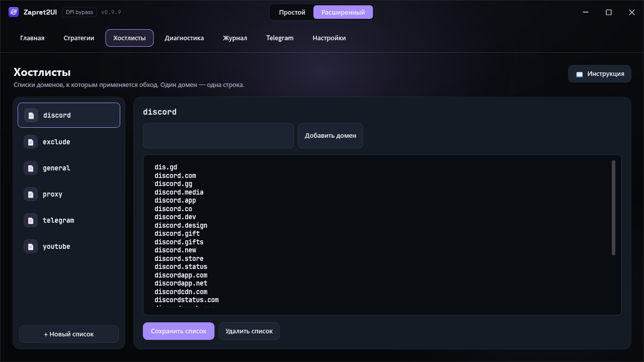Select the proxy hostlist
This screenshot has width=644, height=362.
click(x=69, y=194)
